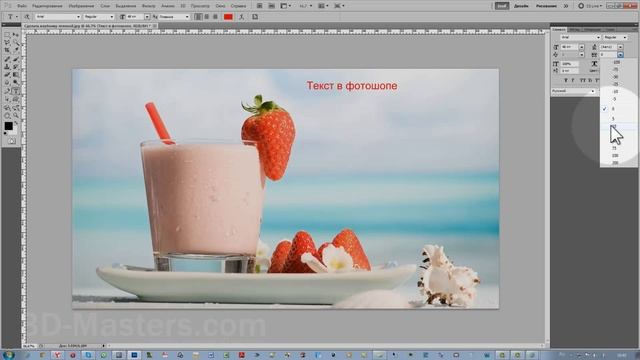Open the Изображение menu
640x360 pixels.
point(81,6)
